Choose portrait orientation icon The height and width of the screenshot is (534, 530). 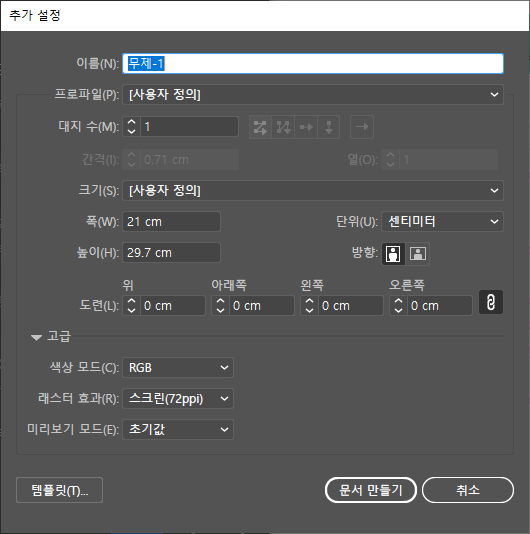pyautogui.click(x=393, y=254)
